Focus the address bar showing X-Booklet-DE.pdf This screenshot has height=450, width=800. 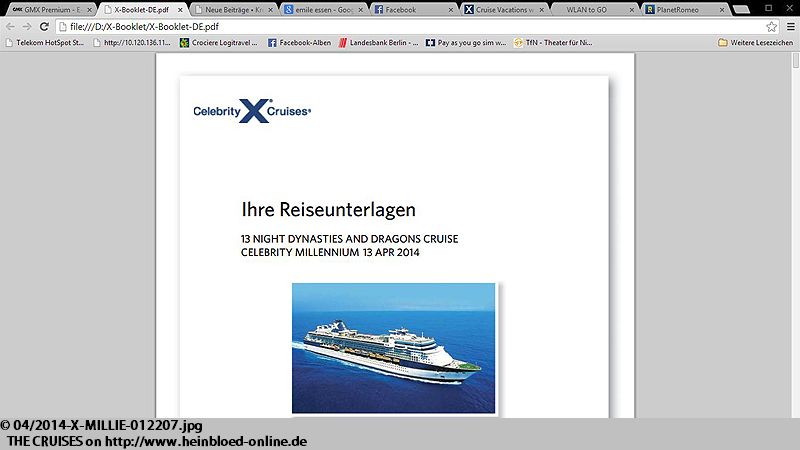[418, 27]
